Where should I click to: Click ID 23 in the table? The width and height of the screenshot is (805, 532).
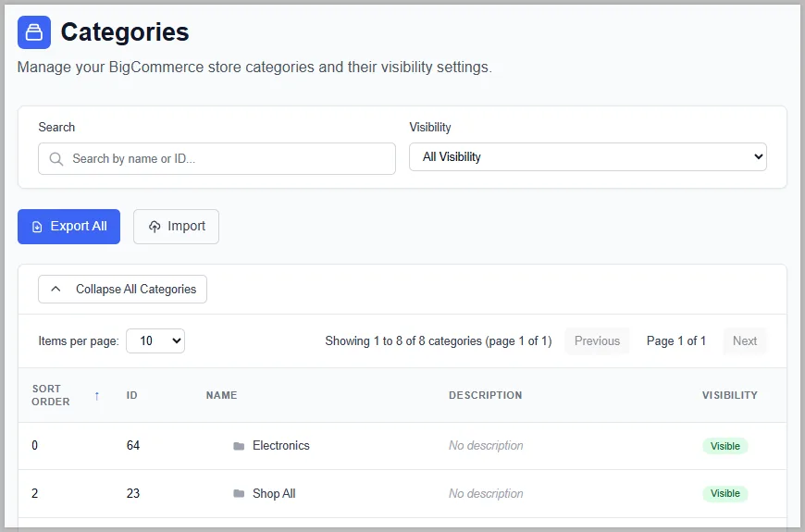[x=133, y=493]
